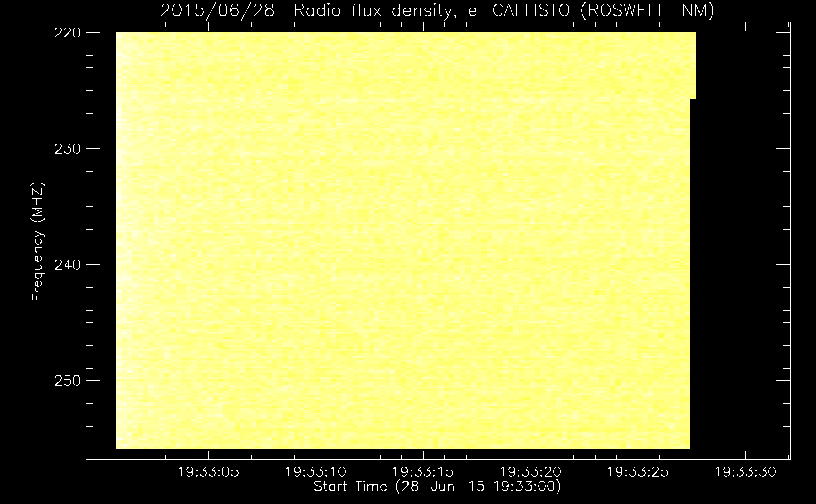
Task: Click the 220 frequency tick label
Action: (67, 33)
